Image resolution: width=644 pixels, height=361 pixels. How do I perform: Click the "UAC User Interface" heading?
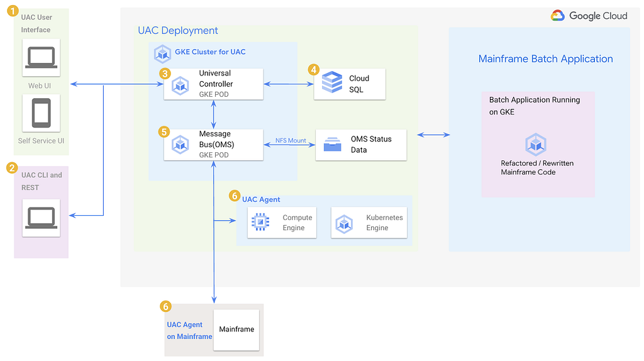tap(36, 23)
